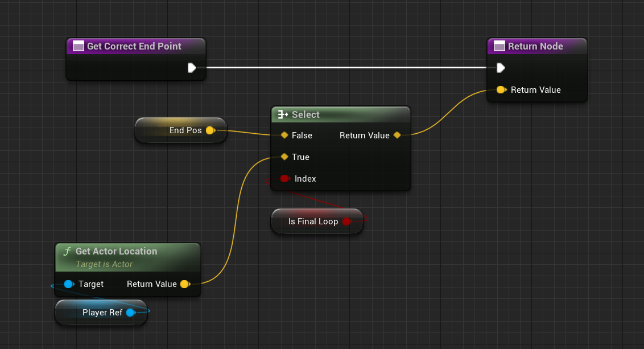The image size is (644, 349).
Task: Click the blue Target pin on Get Actor Location
Action: pos(69,284)
